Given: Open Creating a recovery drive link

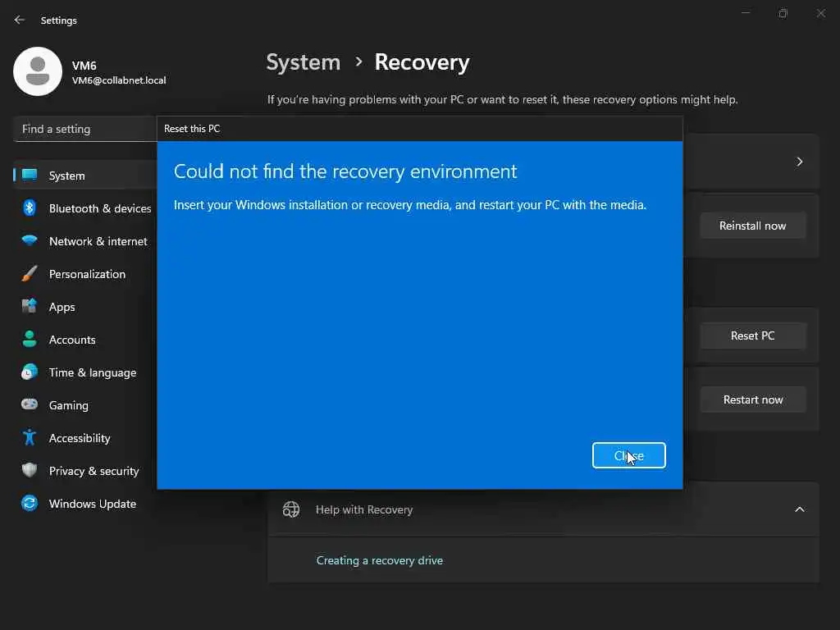Looking at the screenshot, I should click(379, 560).
